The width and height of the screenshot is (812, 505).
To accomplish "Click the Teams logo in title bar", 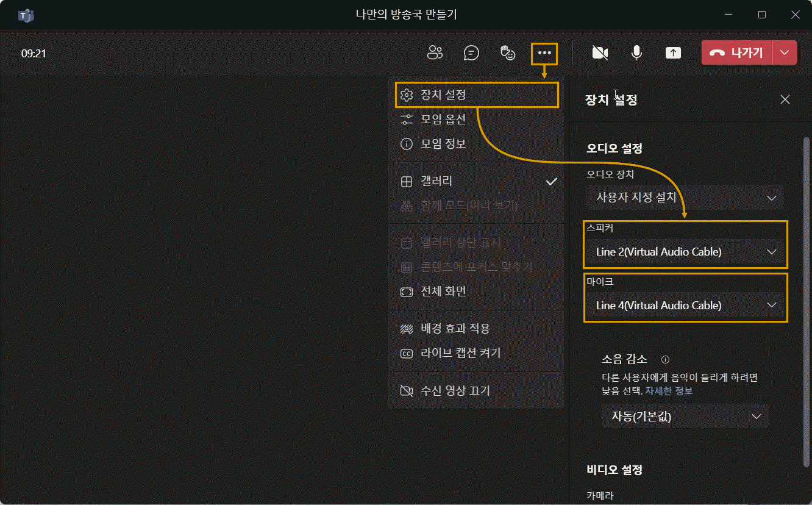I will (26, 15).
